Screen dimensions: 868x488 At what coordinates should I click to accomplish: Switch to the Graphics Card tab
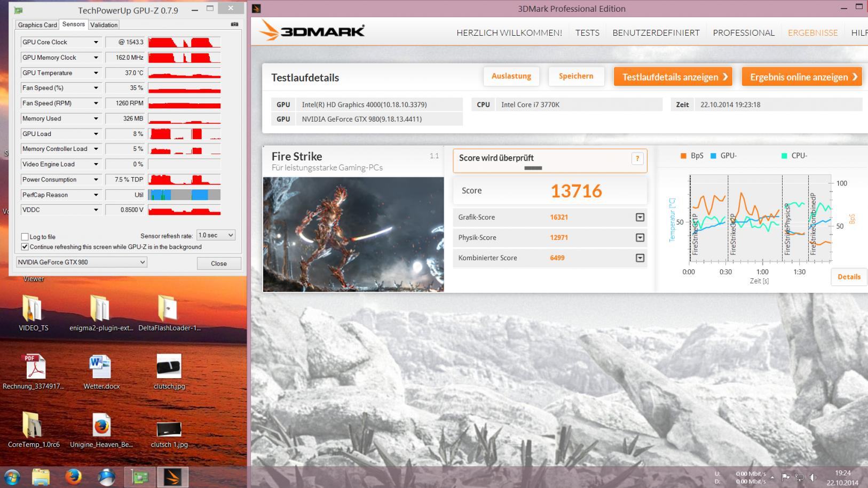[x=37, y=25]
